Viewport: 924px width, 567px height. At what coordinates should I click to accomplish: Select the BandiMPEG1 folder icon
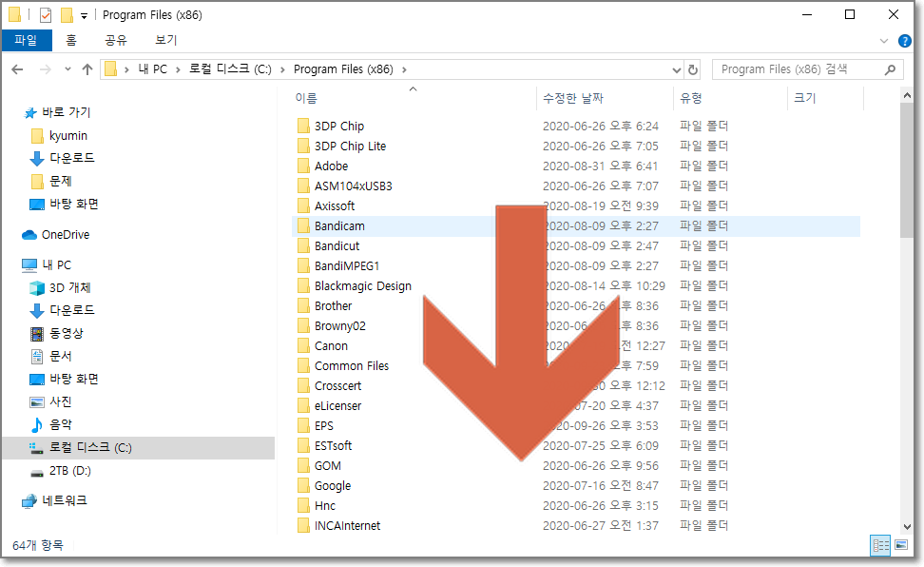(303, 266)
